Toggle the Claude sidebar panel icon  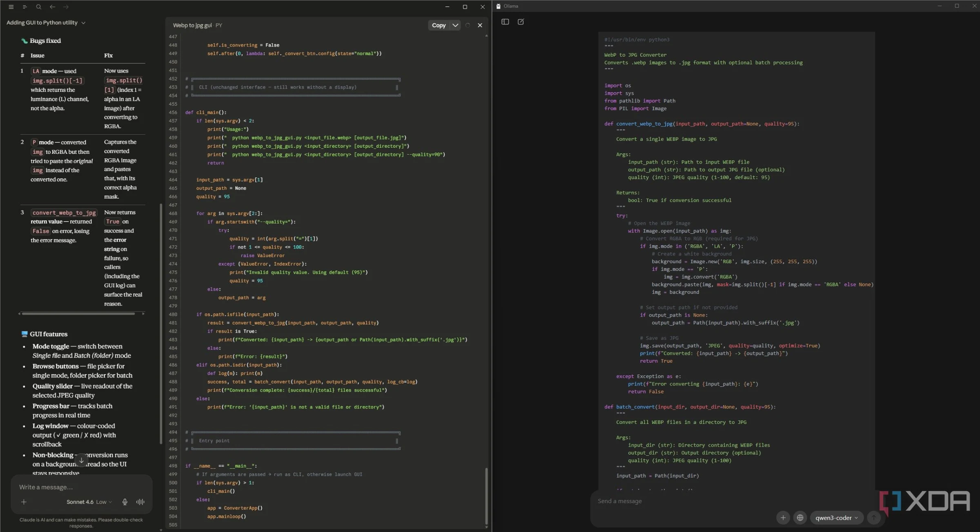click(x=24, y=7)
